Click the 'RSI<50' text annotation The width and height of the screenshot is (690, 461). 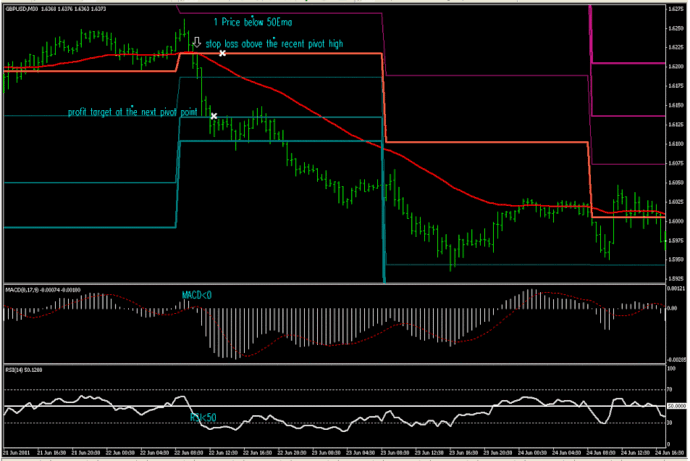(203, 417)
